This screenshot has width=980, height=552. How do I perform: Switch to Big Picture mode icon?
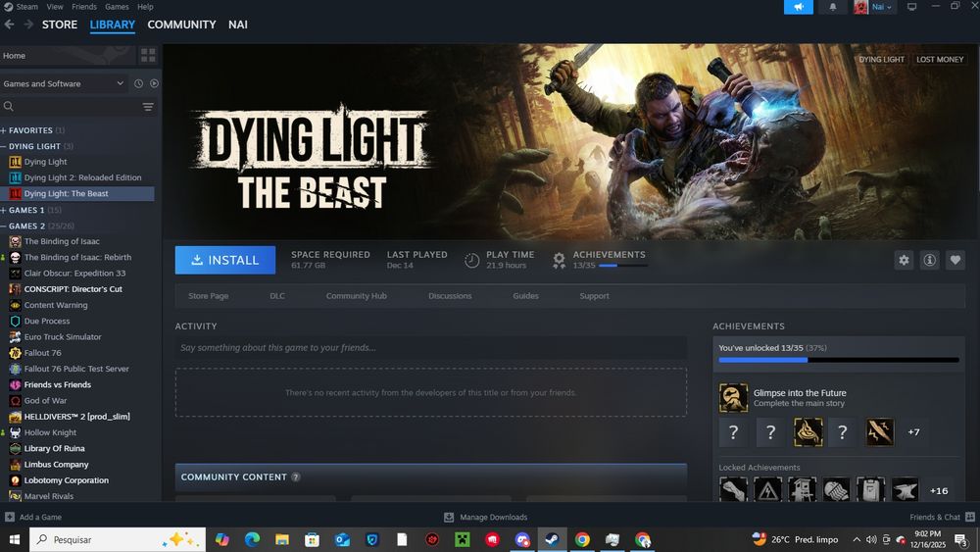click(x=911, y=7)
